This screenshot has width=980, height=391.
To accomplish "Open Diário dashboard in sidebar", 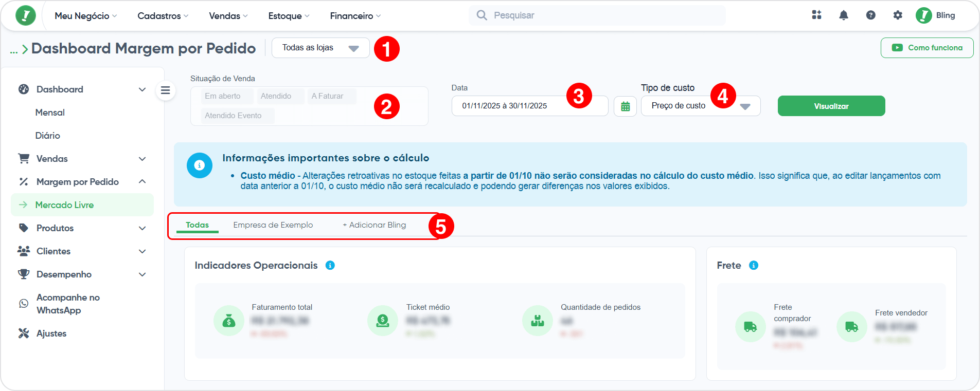I will coord(48,136).
